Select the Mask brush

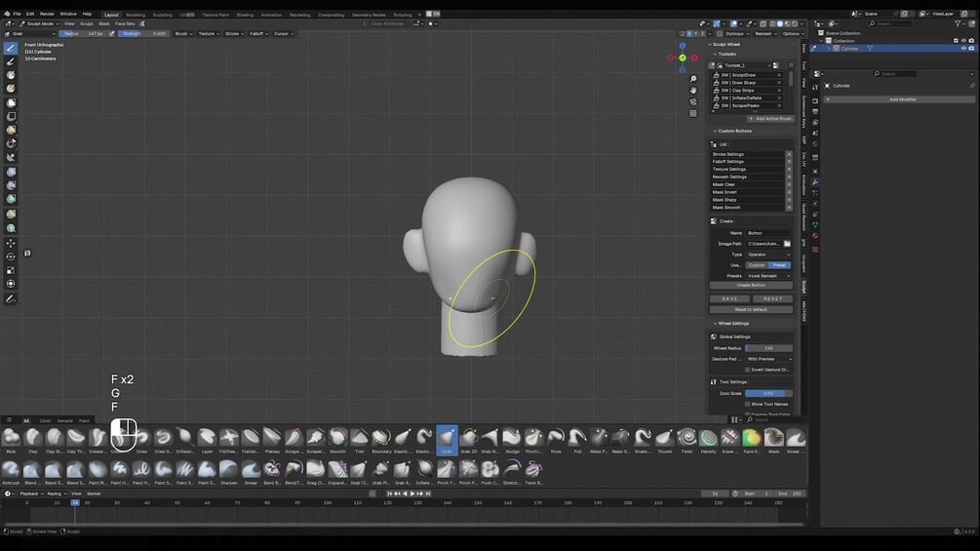pyautogui.click(x=773, y=440)
